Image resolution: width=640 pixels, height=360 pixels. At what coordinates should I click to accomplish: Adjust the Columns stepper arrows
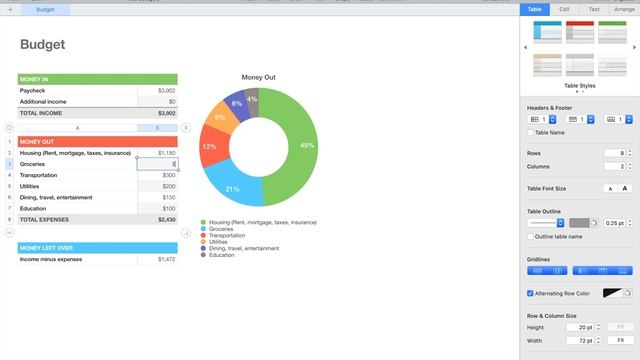(630, 167)
